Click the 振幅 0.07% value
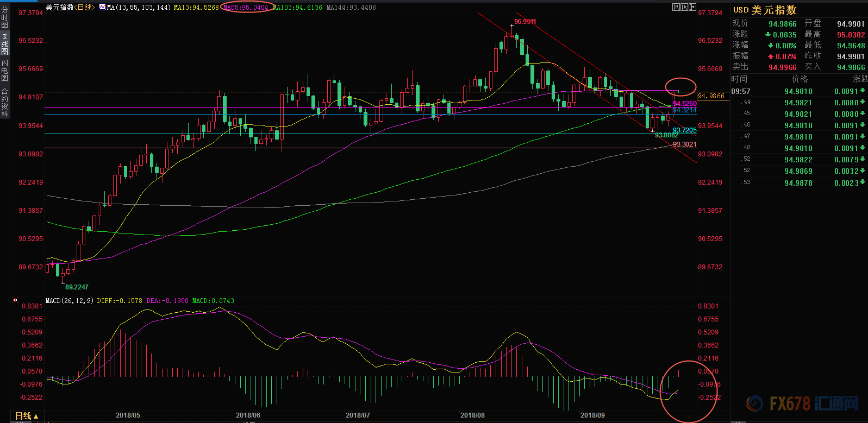 point(786,56)
